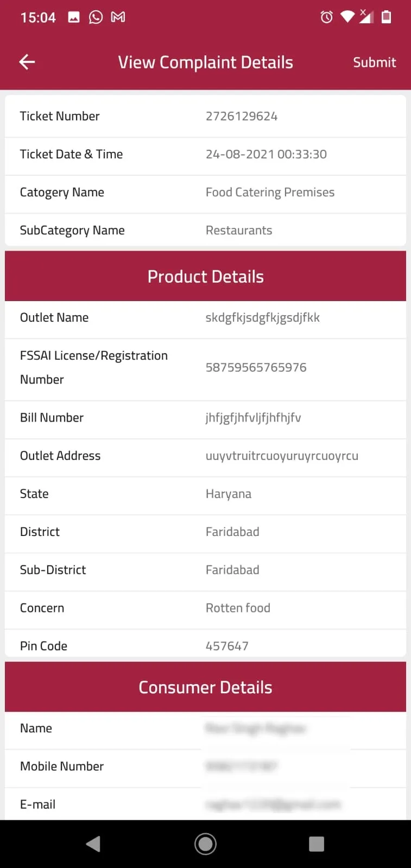The width and height of the screenshot is (411, 868).
Task: Tap the FSSAI License/Registration Number value
Action: coord(256,367)
